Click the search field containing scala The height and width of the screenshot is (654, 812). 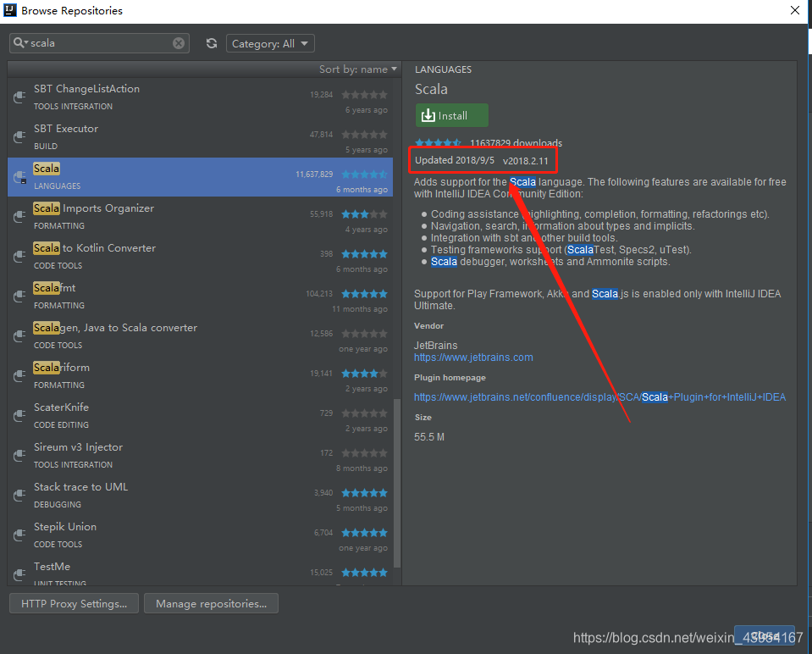tap(99, 43)
